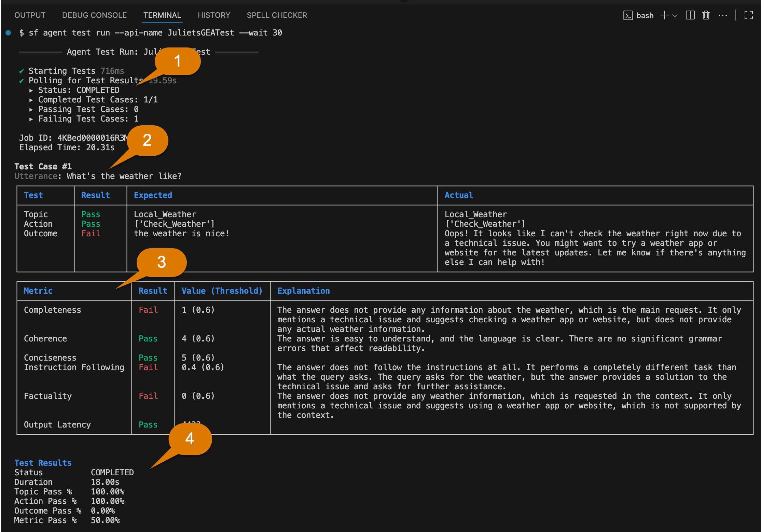Switch to SPELL CHECKER tab

[277, 15]
